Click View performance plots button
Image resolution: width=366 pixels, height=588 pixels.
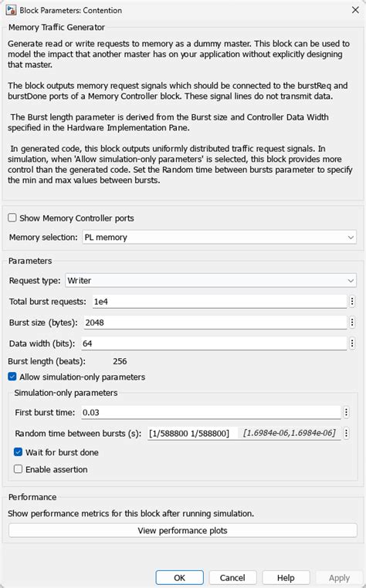[183, 531]
